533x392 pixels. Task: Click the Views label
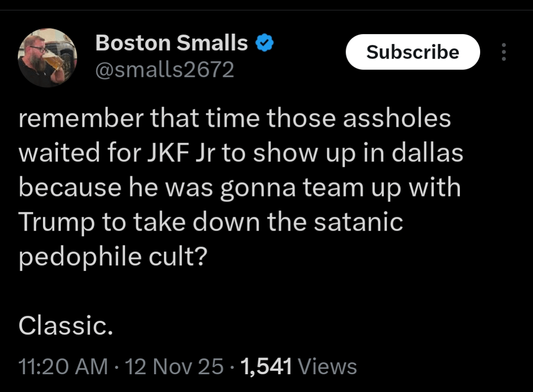pos(328,366)
